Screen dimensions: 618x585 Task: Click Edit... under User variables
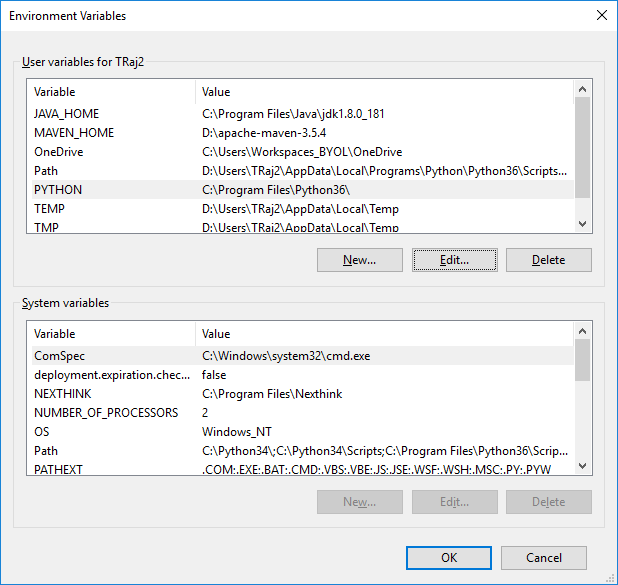454,260
